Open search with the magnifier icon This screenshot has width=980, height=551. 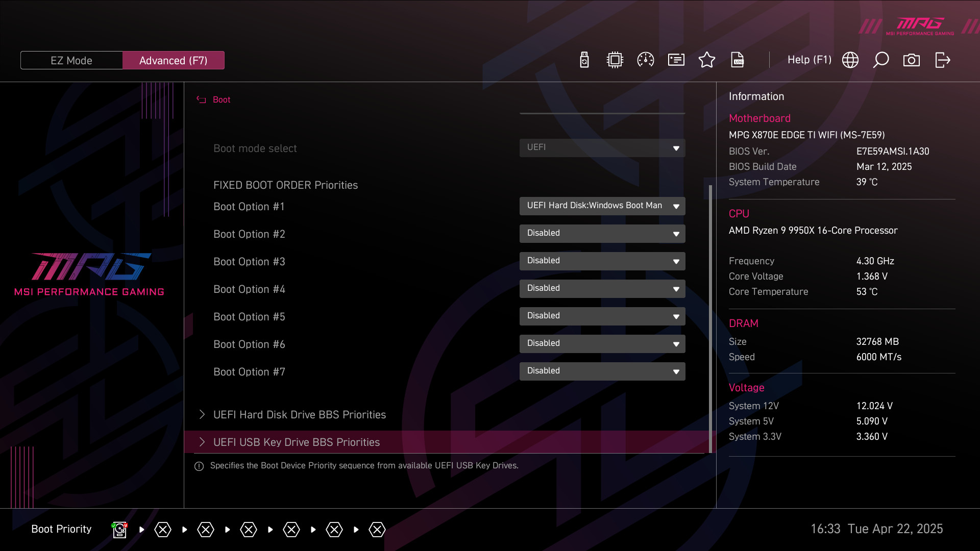pyautogui.click(x=881, y=60)
